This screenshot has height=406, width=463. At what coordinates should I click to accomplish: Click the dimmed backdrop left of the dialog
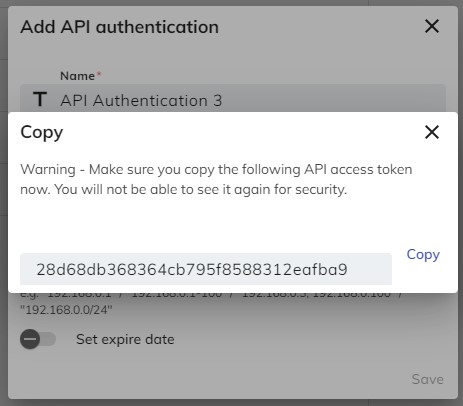point(4,200)
